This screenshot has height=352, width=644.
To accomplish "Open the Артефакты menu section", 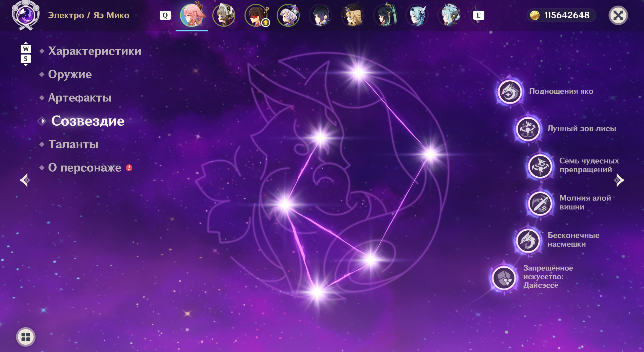I will click(80, 98).
